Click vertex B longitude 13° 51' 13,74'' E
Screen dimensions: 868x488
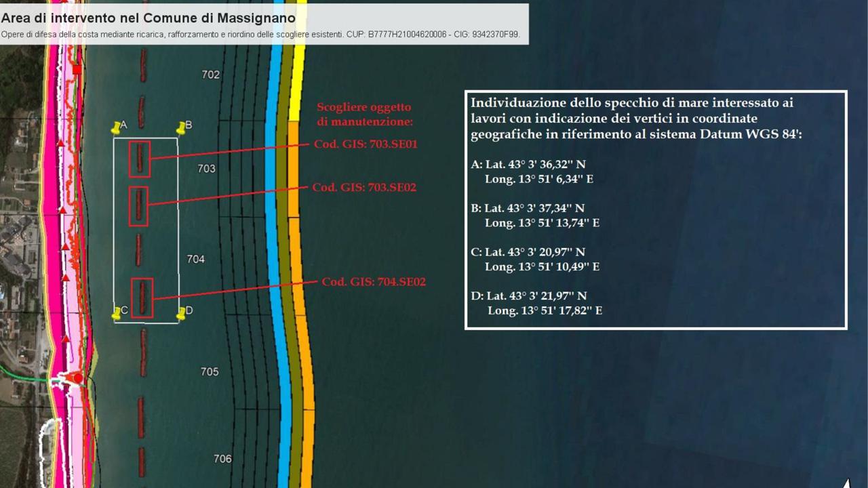(x=542, y=222)
